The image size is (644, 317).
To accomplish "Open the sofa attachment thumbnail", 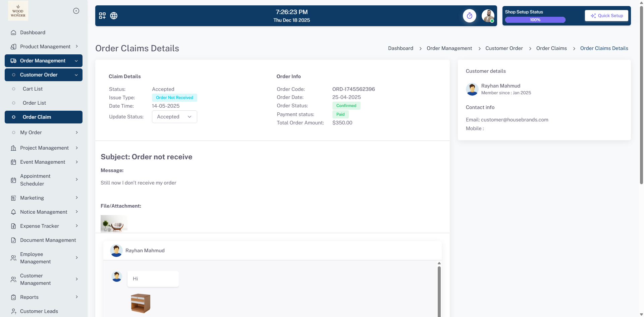I will click(114, 224).
